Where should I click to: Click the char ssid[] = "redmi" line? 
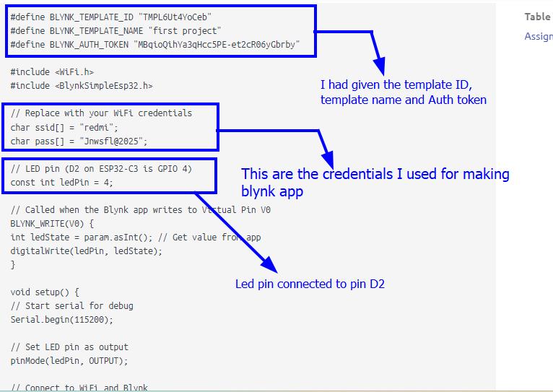(x=64, y=127)
